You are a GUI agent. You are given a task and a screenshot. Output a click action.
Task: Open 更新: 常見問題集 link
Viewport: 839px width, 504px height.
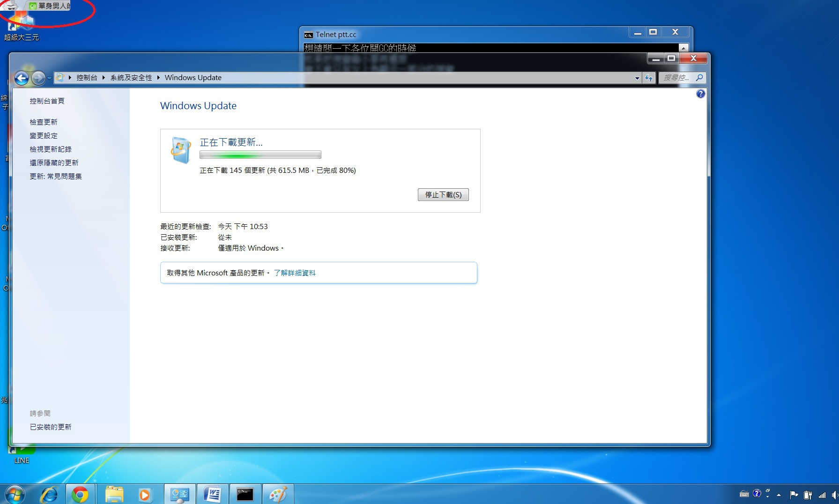point(56,177)
